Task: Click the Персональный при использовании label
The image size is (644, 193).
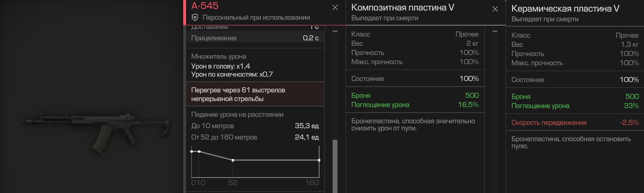Action: (256, 18)
